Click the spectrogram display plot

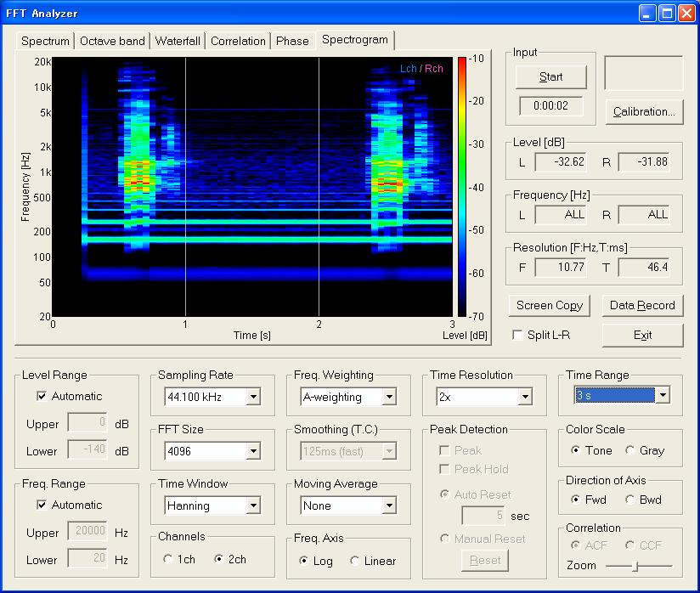[252, 187]
